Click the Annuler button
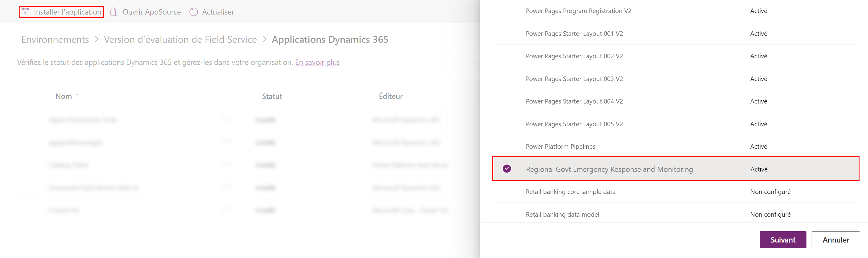This screenshot has height=258, width=868. pos(836,240)
